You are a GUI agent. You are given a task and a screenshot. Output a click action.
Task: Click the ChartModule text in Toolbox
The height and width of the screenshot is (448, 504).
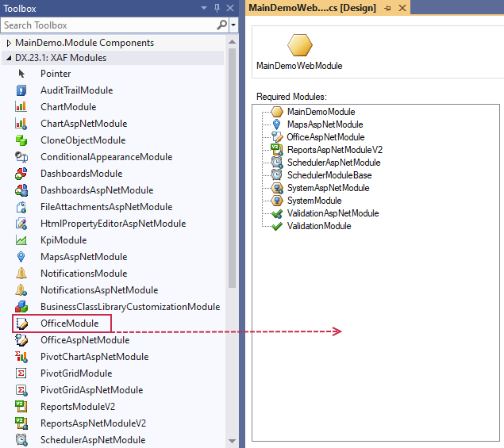coord(68,107)
